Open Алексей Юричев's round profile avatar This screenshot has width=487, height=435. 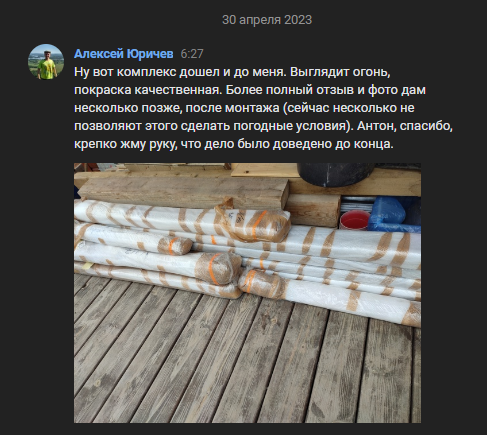(46, 62)
